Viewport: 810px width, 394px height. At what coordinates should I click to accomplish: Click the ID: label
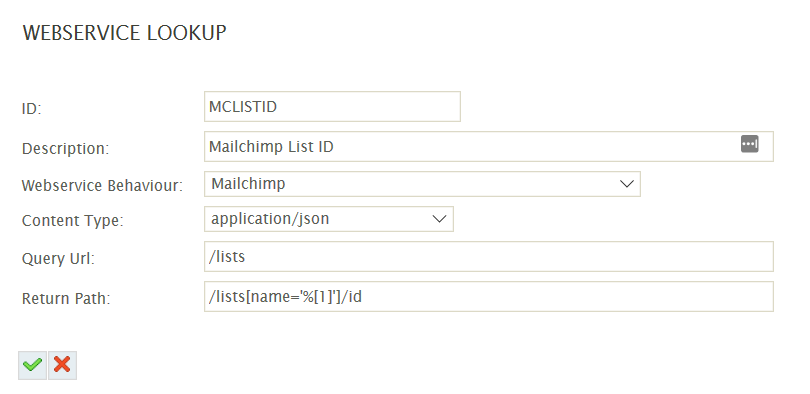tap(32, 109)
